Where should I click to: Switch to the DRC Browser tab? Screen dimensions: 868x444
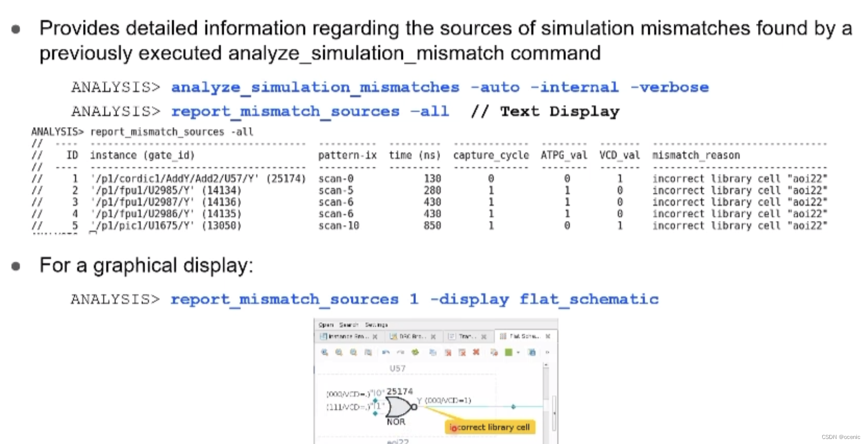414,337
